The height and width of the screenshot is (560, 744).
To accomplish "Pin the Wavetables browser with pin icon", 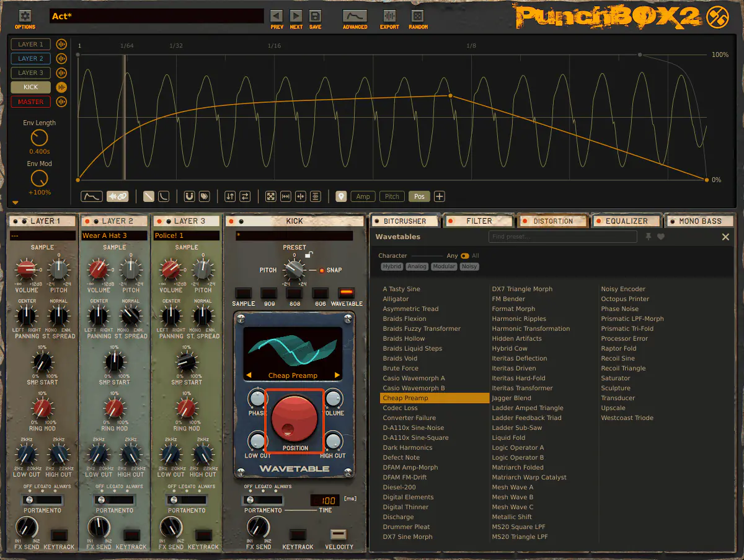I will coord(649,237).
